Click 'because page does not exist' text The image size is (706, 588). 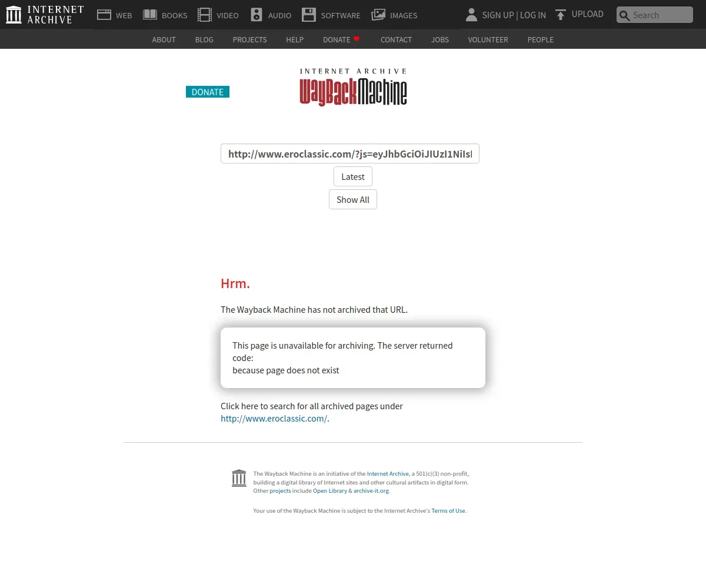[286, 370]
